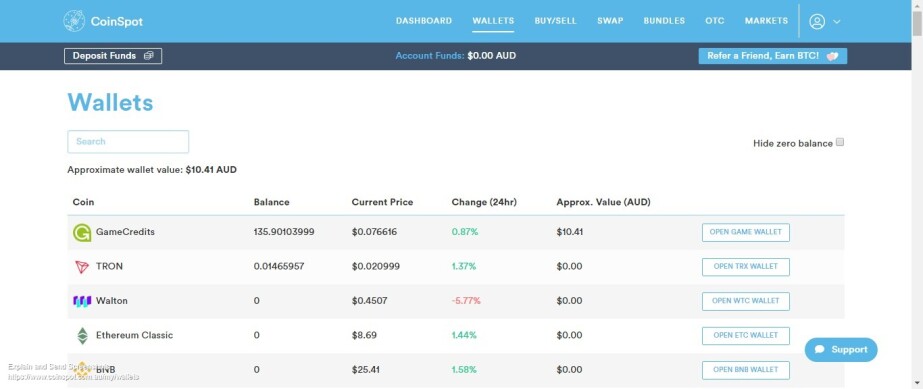This screenshot has height=389, width=923.
Task: Click the Ethereum Classic coin icon
Action: point(82,335)
